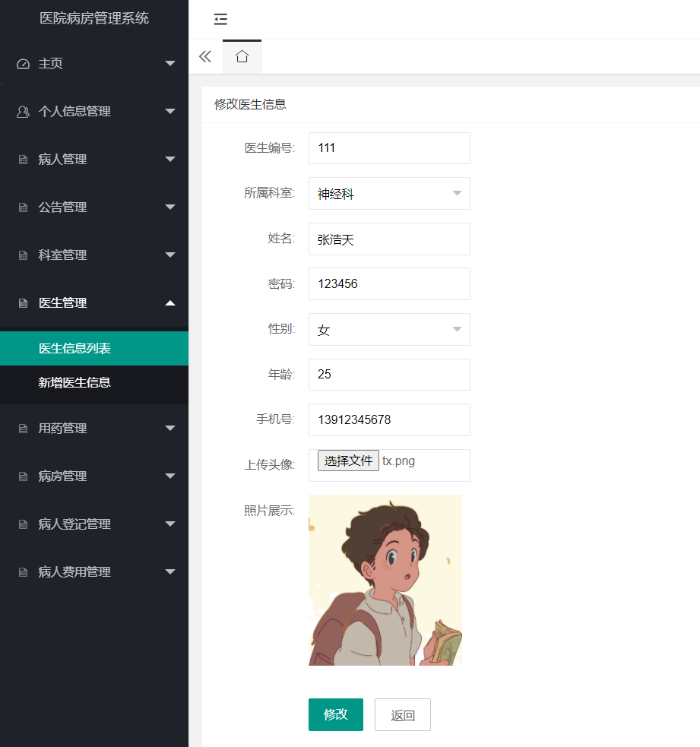Viewport: 700px width, 747px height.
Task: Expand the 公告管理 menu arrow
Action: click(x=170, y=207)
